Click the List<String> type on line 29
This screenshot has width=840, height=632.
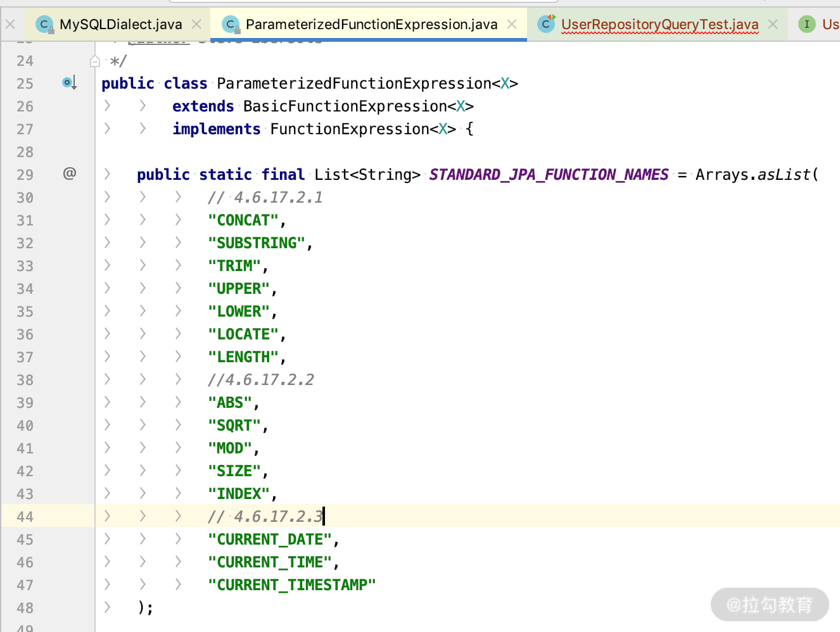[x=367, y=175]
